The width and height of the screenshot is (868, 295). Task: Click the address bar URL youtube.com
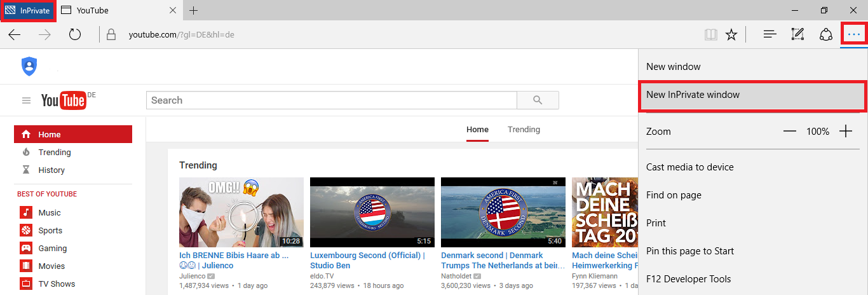(x=182, y=34)
